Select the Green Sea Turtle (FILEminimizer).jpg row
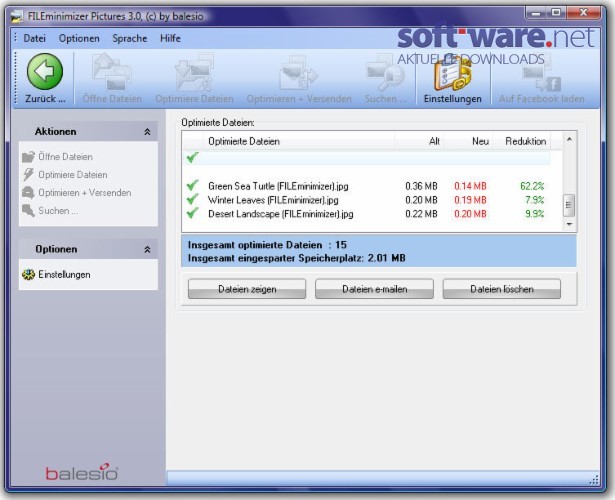615x500 pixels. (367, 186)
